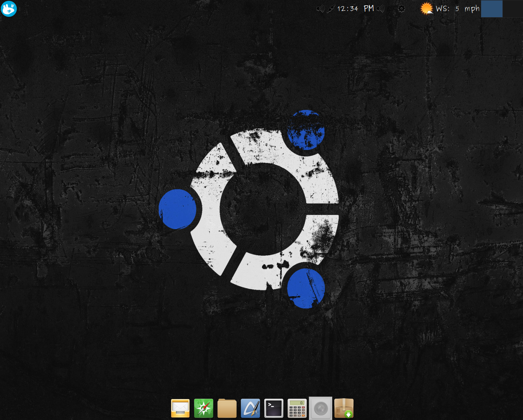Open the file manager folder icon
The height and width of the screenshot is (420, 523).
click(x=227, y=408)
